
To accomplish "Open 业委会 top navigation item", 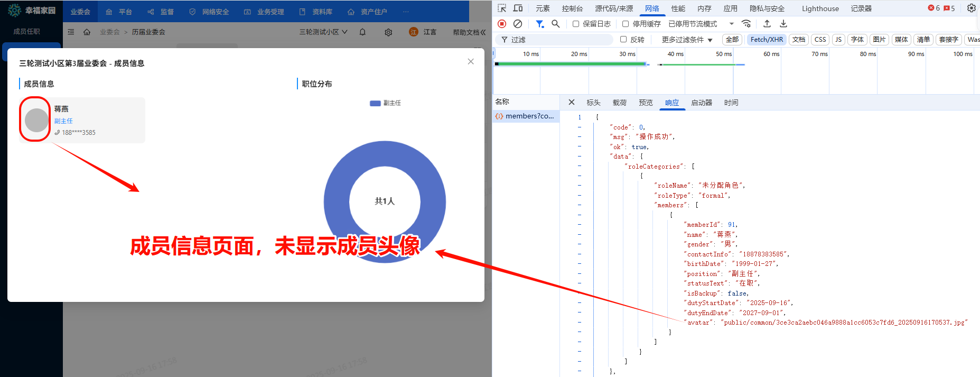I will (80, 12).
